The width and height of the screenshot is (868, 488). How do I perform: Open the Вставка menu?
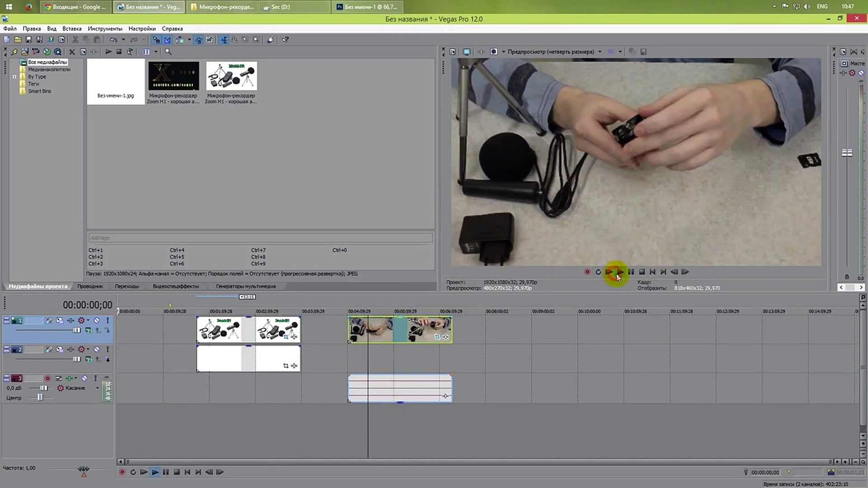pos(72,28)
